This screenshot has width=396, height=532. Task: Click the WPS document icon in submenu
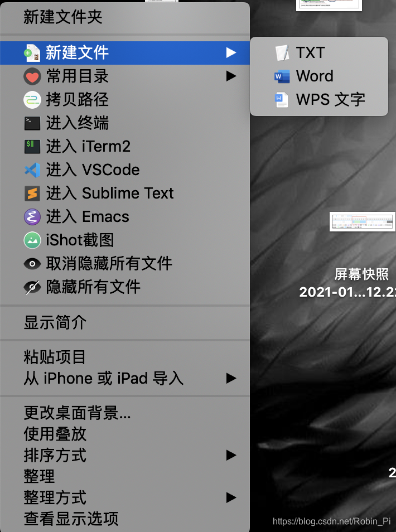(x=282, y=100)
